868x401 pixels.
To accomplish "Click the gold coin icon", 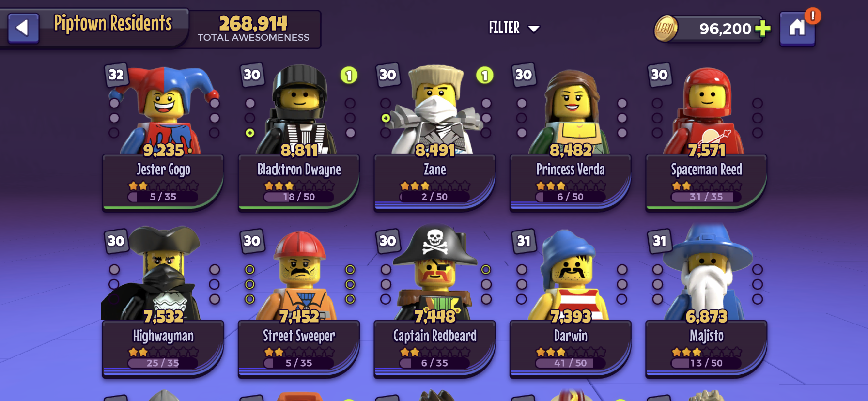I will 666,29.
